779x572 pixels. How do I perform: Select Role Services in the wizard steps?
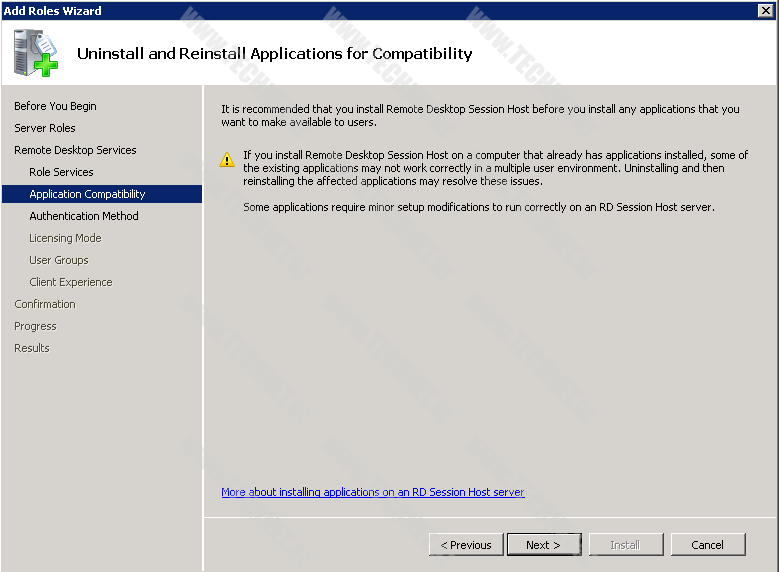[61, 172]
